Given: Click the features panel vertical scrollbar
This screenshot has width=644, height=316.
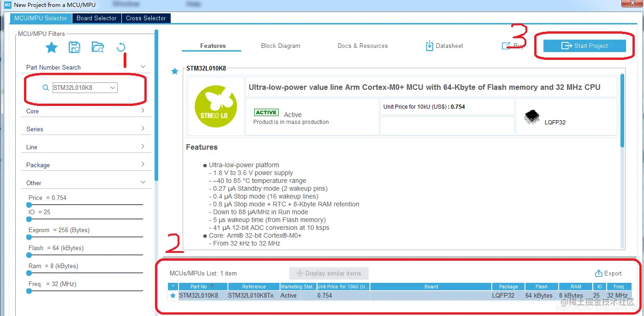Looking at the screenshot, I should point(622,111).
